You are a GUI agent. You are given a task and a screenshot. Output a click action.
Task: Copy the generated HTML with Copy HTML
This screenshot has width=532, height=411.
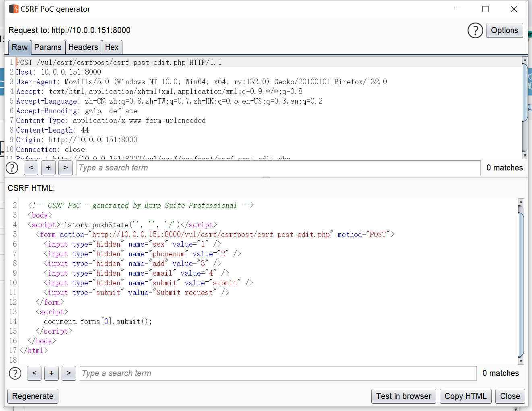pos(466,396)
